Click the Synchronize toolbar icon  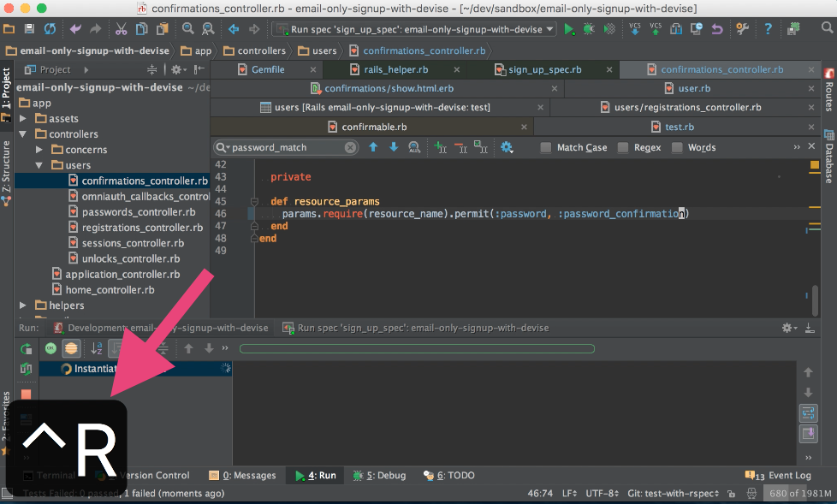click(50, 29)
